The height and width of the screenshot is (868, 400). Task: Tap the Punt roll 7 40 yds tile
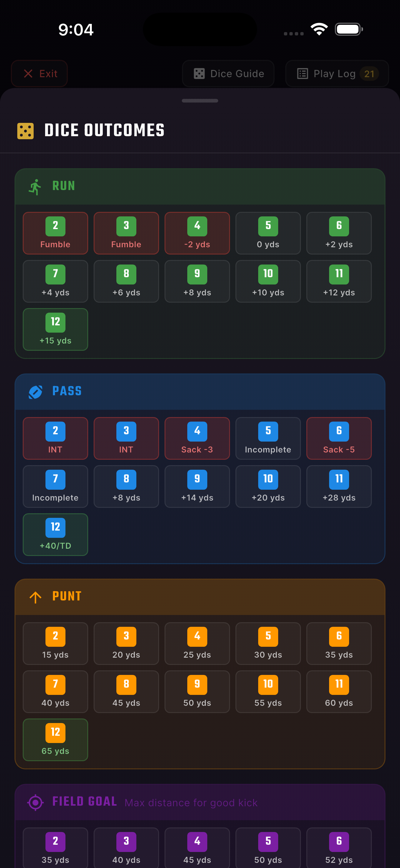(55, 692)
